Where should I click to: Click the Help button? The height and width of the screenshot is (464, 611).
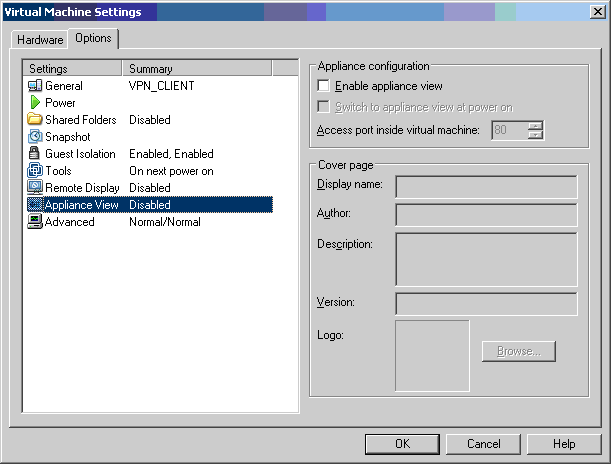coord(564,444)
